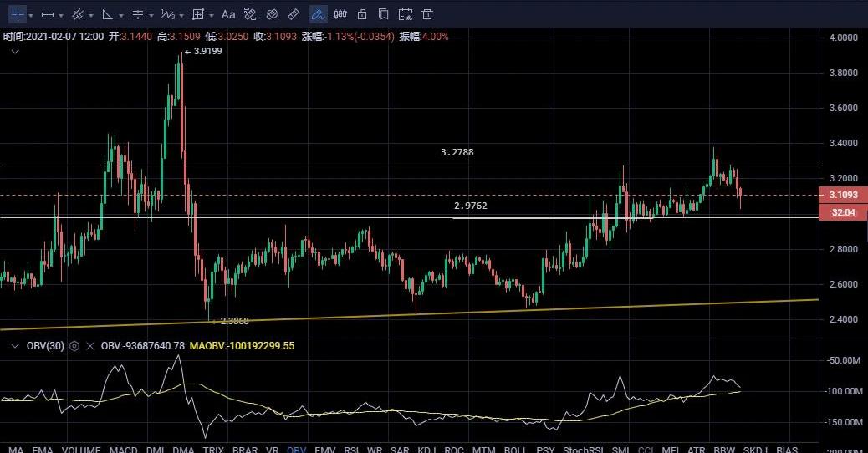Screen dimensions: 868x453
Task: Remove the OBV indicator with X
Action: [x=90, y=345]
